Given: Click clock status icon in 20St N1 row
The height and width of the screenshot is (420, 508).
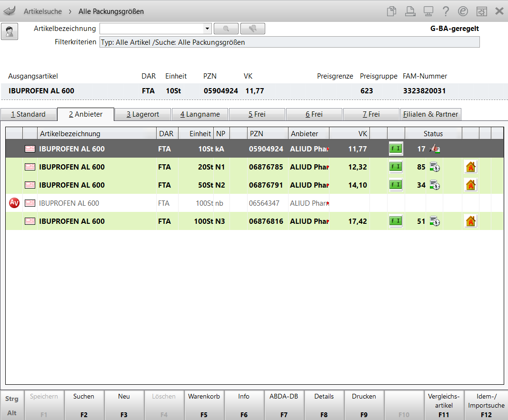Looking at the screenshot, I should (x=435, y=167).
